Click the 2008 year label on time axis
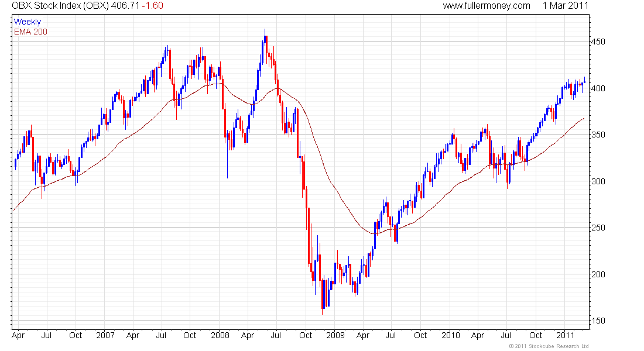The width and height of the screenshot is (644, 351). (x=220, y=335)
